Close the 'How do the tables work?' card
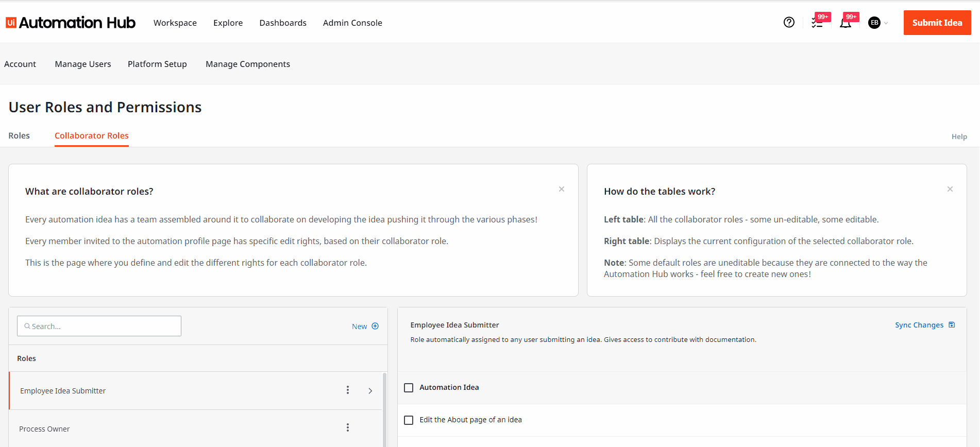The image size is (980, 447). 950,189
